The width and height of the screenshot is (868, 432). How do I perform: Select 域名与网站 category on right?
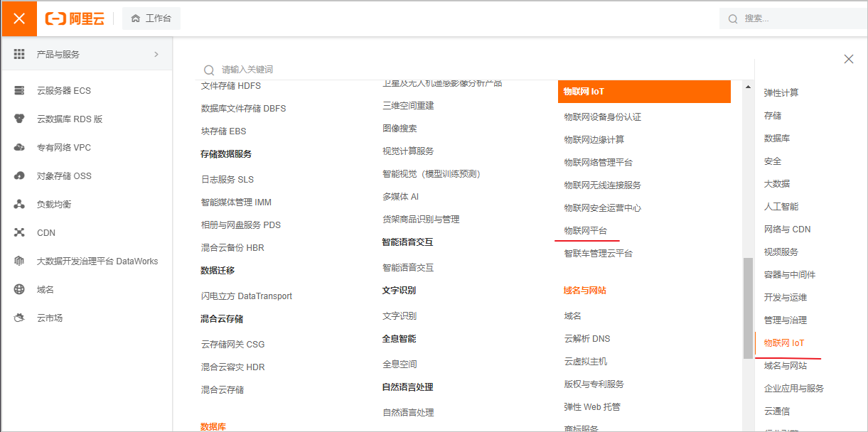pos(786,365)
